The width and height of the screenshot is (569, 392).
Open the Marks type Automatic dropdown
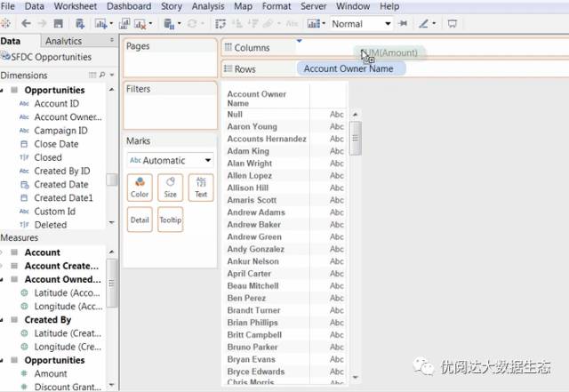tap(171, 161)
